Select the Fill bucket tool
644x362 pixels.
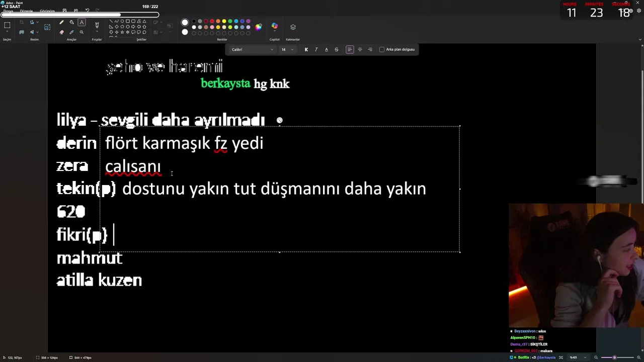coord(71,22)
